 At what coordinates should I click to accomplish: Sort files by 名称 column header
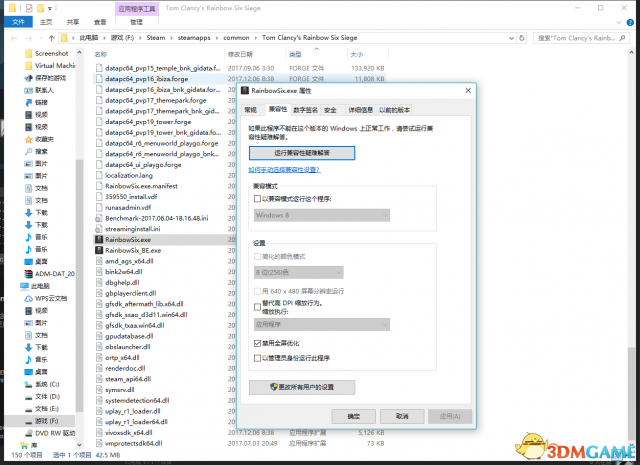pyautogui.click(x=101, y=54)
